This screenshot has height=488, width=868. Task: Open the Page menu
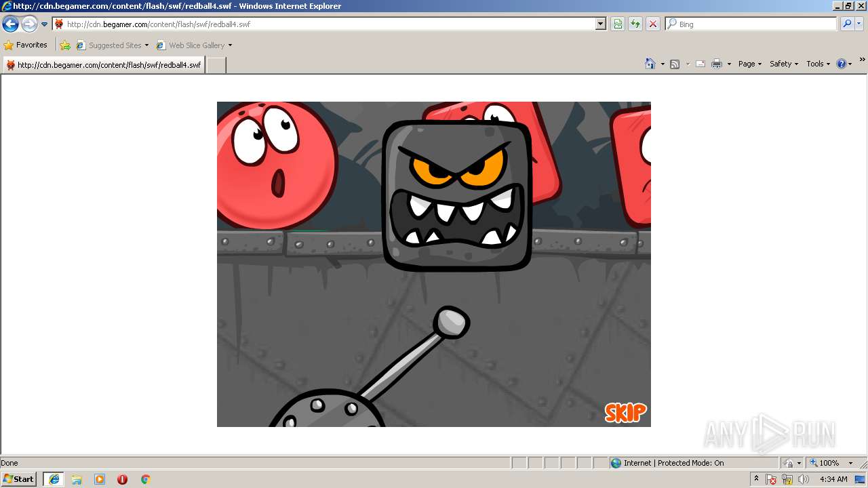750,64
